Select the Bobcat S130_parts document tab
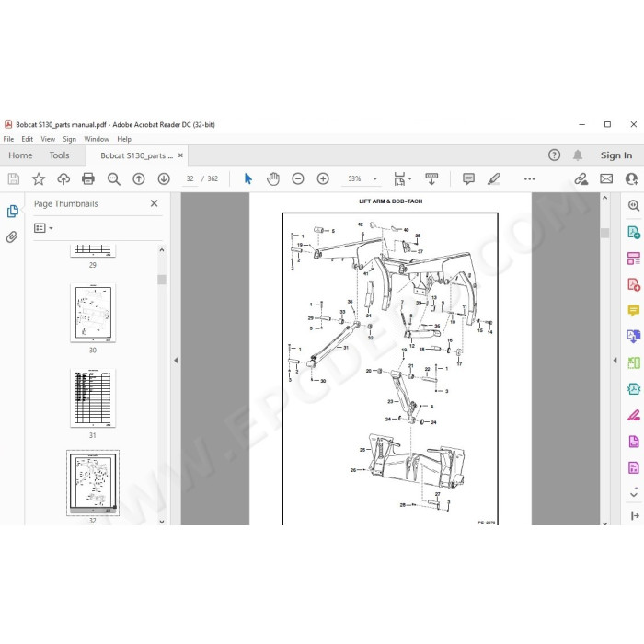The image size is (644, 644). [137, 155]
